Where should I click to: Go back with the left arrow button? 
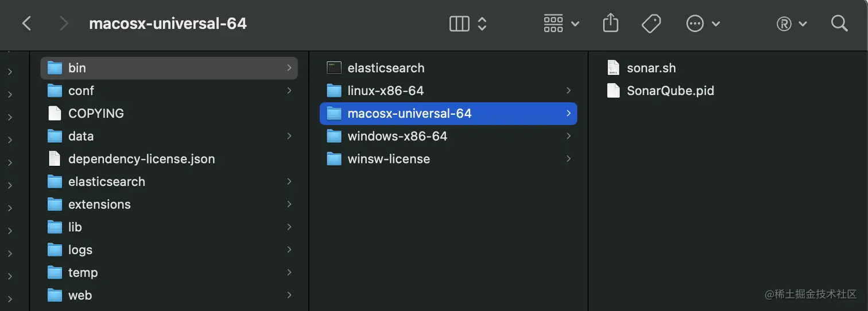(26, 24)
